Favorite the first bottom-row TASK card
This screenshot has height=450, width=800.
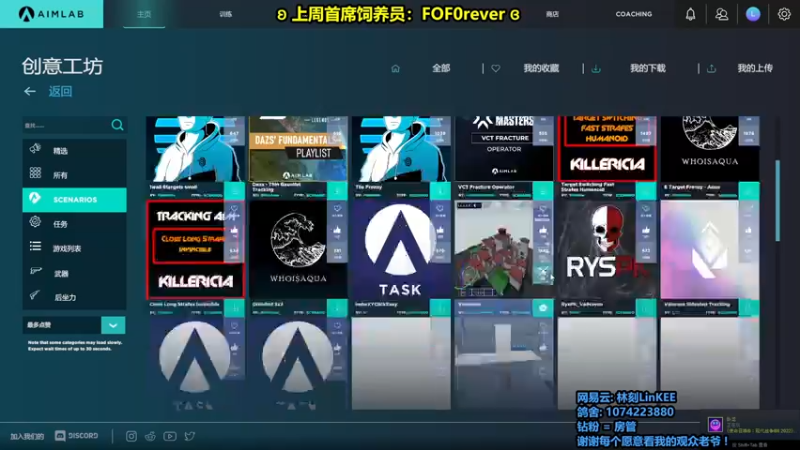point(234,326)
